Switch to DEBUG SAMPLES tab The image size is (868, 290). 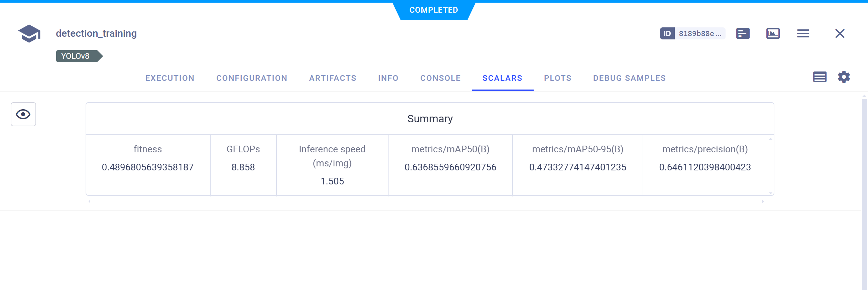(629, 78)
